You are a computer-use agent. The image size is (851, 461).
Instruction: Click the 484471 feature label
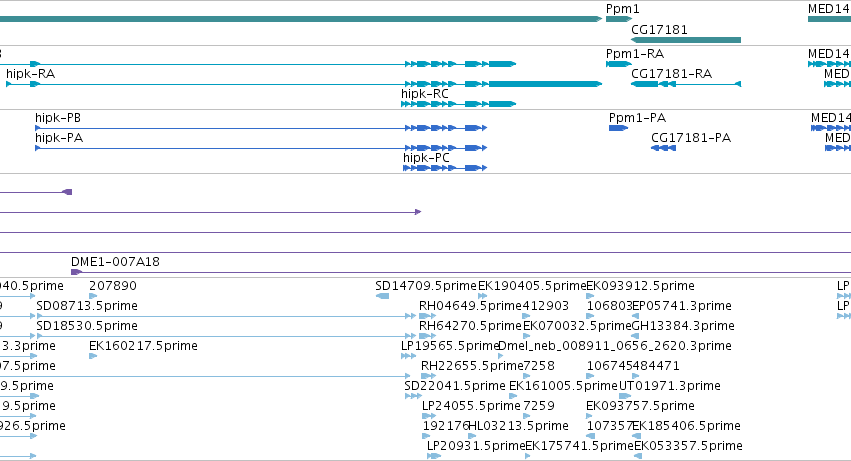tap(656, 366)
